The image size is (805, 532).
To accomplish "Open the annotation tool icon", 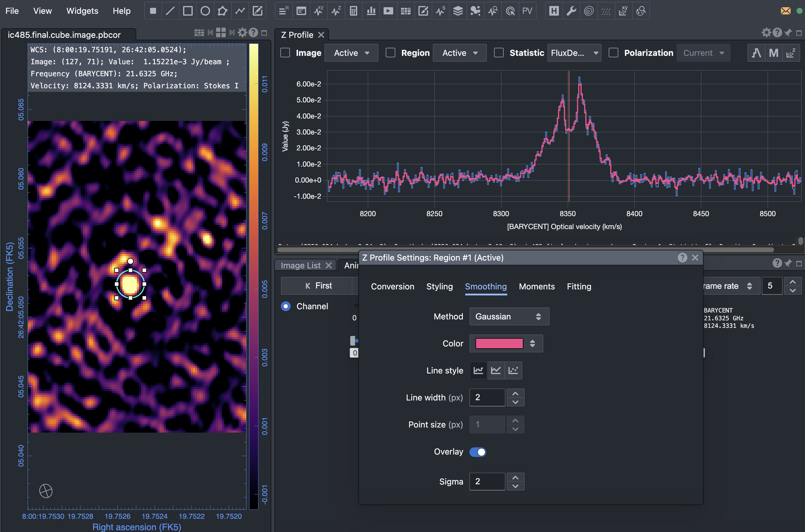I will 258,11.
